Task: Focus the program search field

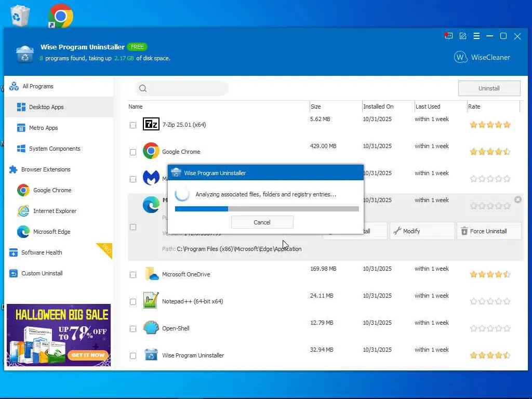Action: 181,88
